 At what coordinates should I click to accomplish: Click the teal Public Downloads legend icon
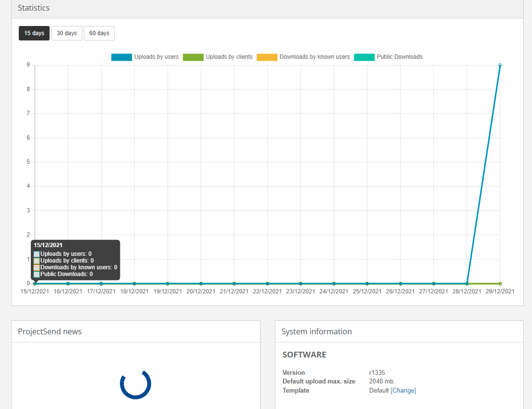(364, 57)
